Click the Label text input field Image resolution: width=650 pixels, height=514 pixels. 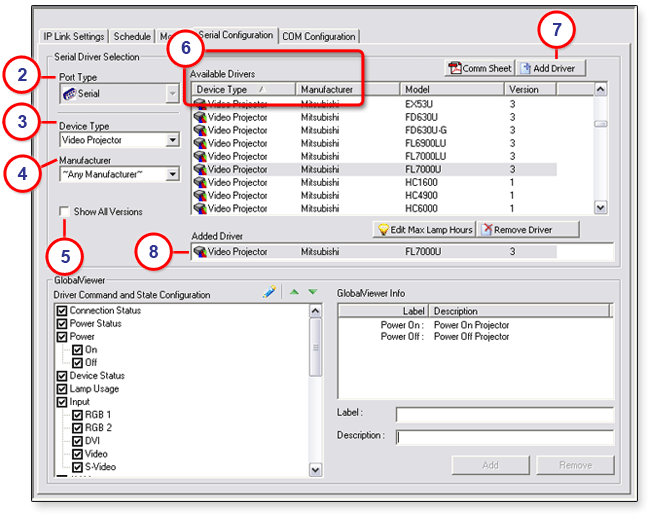point(504,414)
